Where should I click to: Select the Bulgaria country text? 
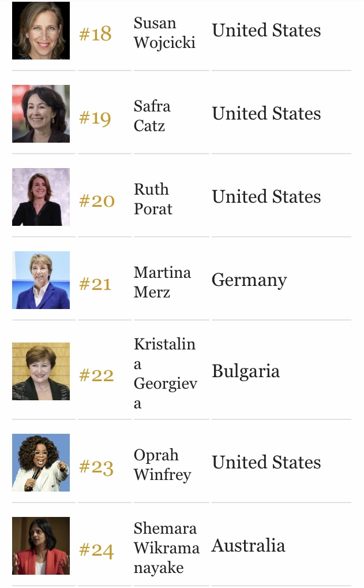[x=246, y=371]
